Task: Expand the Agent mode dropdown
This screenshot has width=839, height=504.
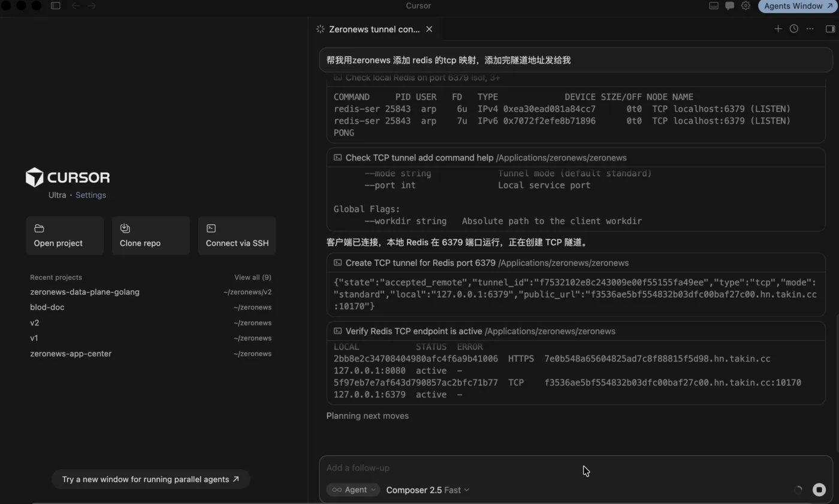Action: click(x=354, y=490)
